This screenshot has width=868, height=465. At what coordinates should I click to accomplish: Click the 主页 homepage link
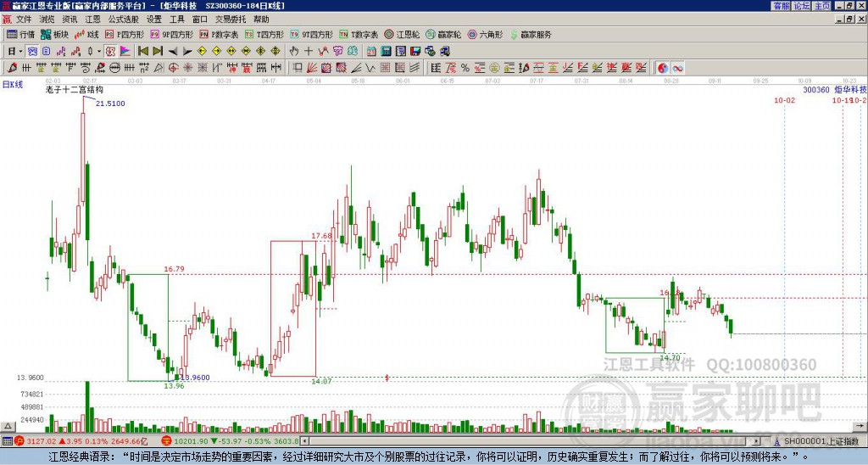coord(822,6)
